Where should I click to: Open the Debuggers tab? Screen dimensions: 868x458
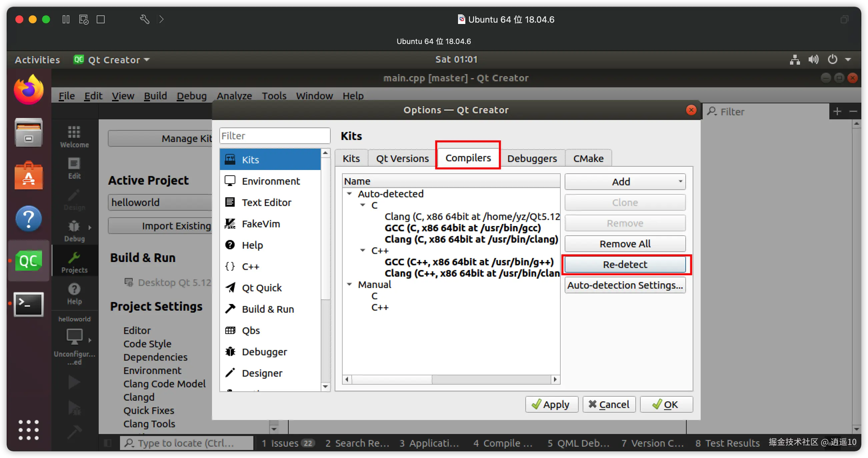point(532,158)
